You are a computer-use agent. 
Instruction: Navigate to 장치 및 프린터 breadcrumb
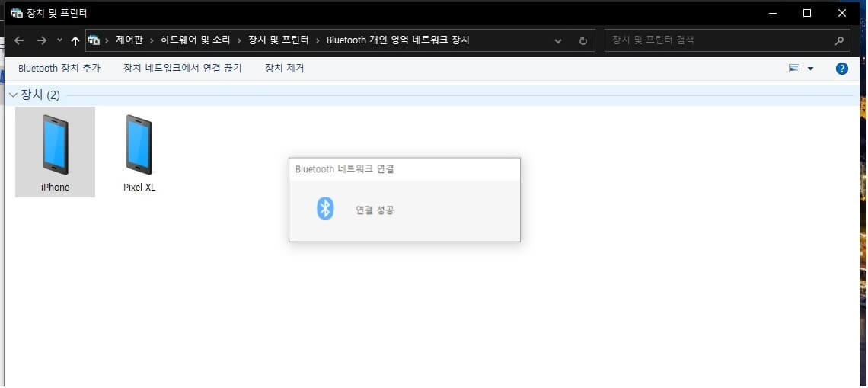click(x=279, y=40)
